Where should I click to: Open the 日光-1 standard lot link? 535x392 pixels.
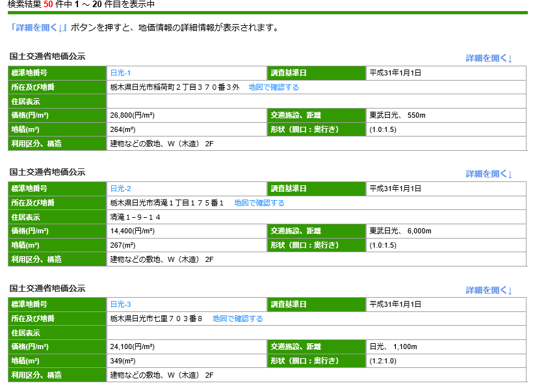pyautogui.click(x=120, y=73)
